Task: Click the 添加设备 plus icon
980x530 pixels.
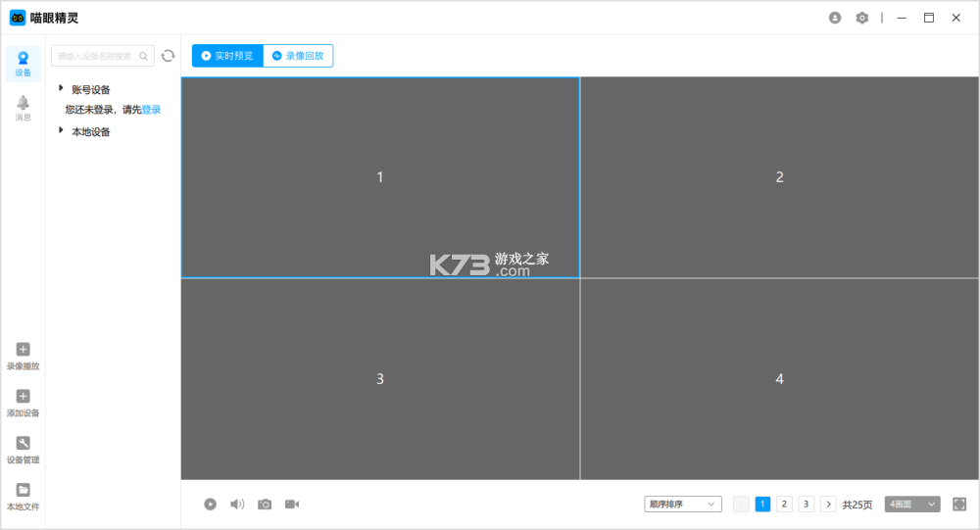Action: pos(24,396)
